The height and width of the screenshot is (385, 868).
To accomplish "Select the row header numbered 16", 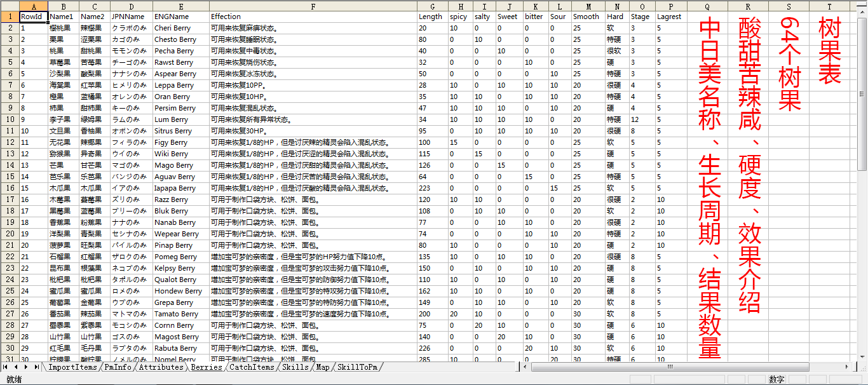I will click(x=10, y=188).
